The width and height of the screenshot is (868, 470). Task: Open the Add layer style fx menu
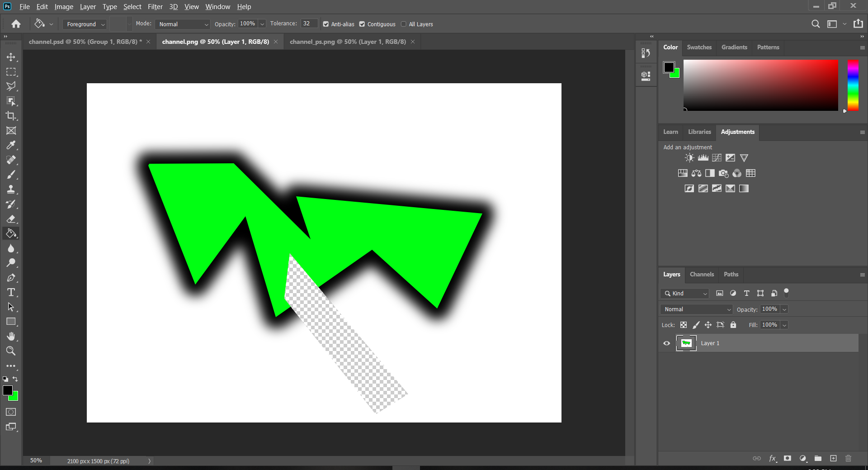click(773, 458)
